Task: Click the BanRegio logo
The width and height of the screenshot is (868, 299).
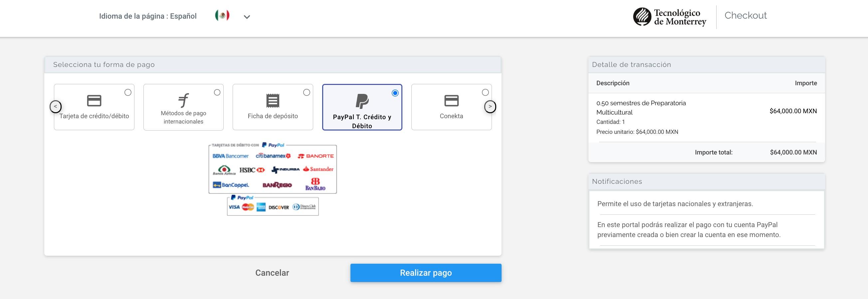Action: coord(277,185)
